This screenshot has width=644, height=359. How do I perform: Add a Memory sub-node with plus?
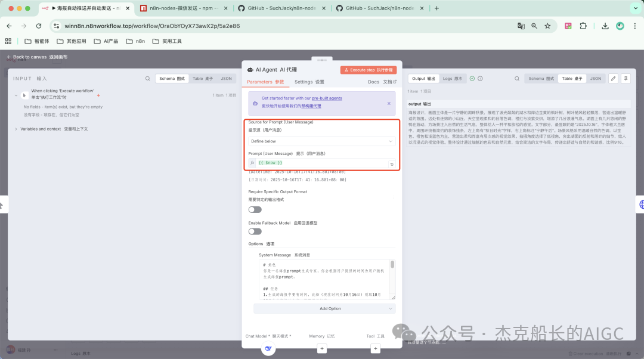322,349
